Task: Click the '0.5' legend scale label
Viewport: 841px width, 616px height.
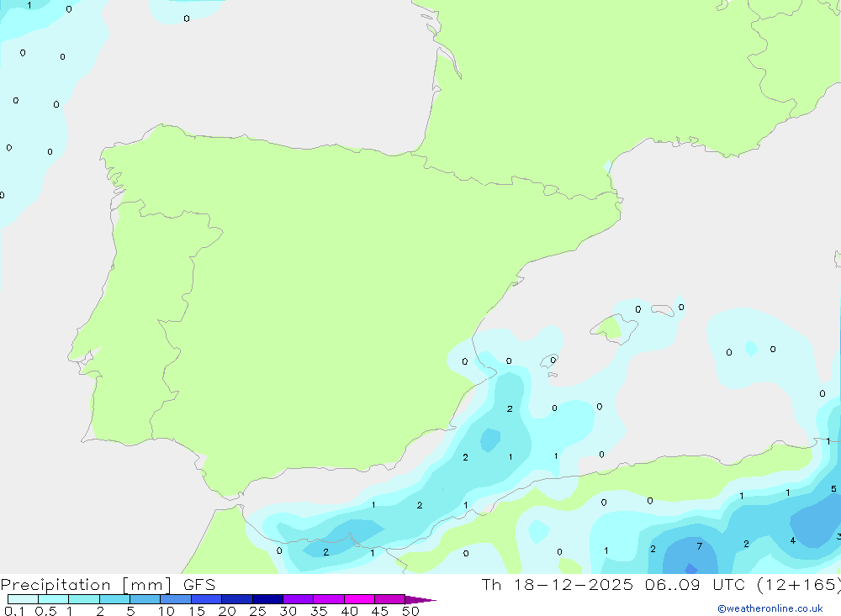Action: tap(45, 611)
